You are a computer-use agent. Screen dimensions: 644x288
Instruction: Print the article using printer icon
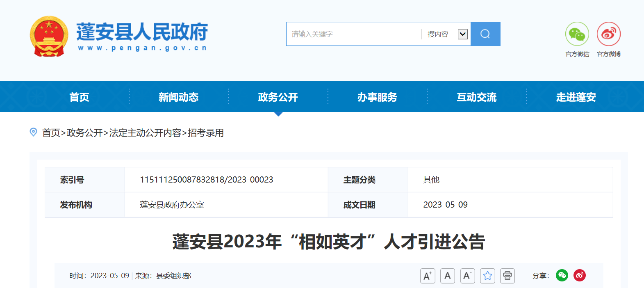(x=507, y=276)
